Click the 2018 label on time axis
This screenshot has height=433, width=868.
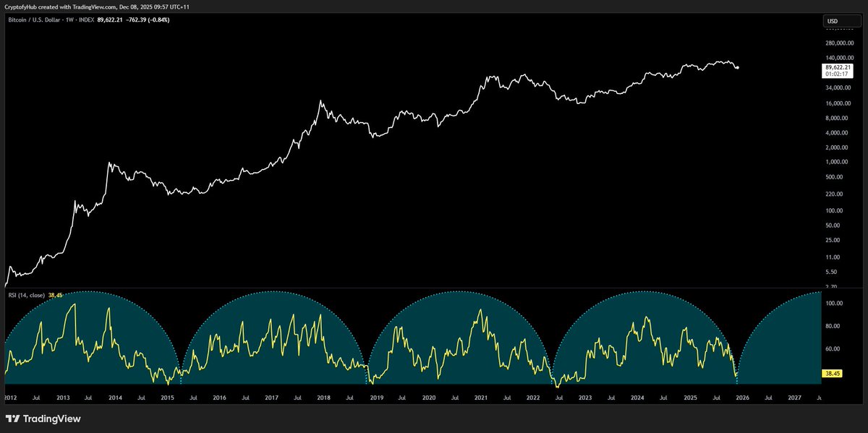tap(324, 398)
